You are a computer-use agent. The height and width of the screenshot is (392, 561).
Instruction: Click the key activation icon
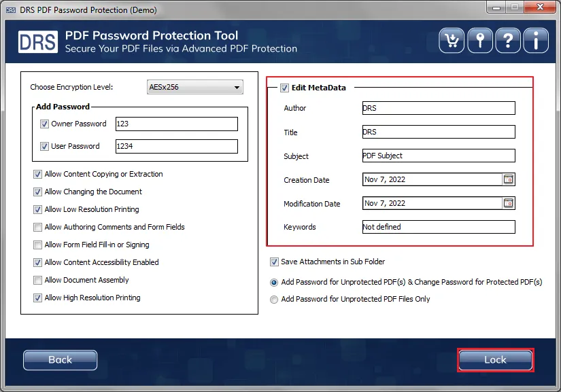480,40
